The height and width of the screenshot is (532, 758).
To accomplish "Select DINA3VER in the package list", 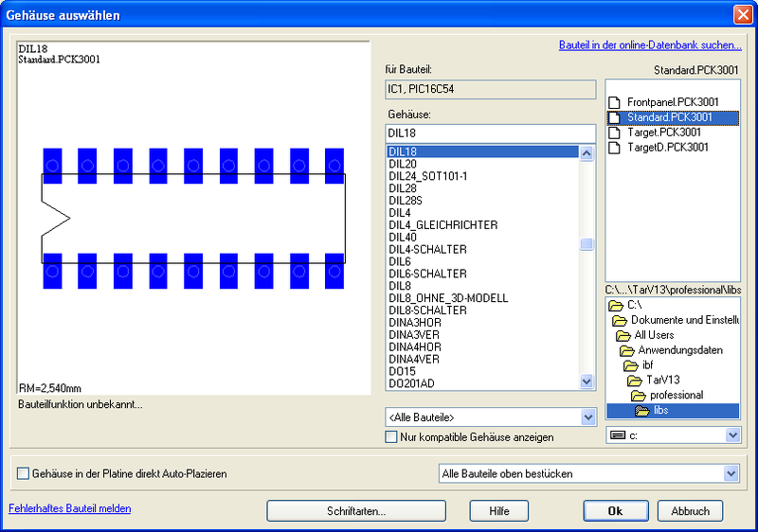I will click(x=482, y=334).
